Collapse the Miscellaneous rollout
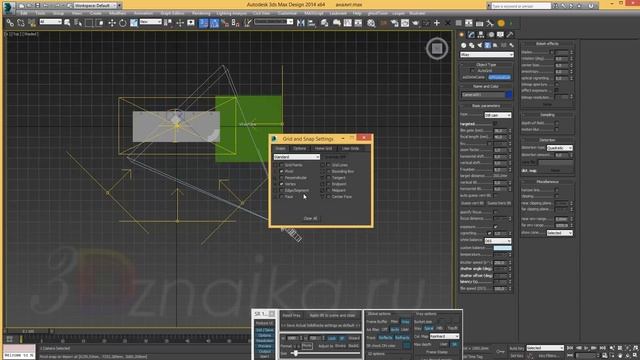 (547, 182)
